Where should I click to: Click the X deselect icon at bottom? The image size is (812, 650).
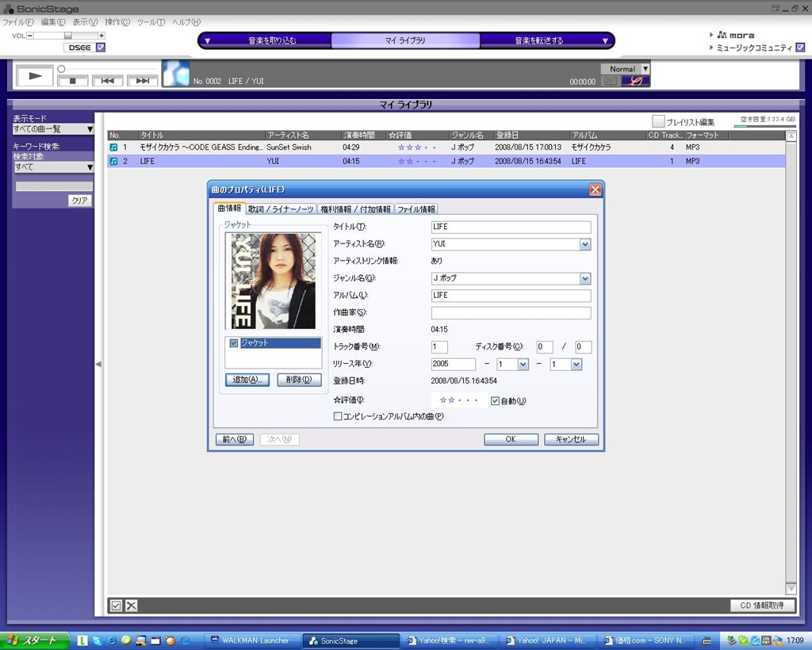click(x=132, y=606)
